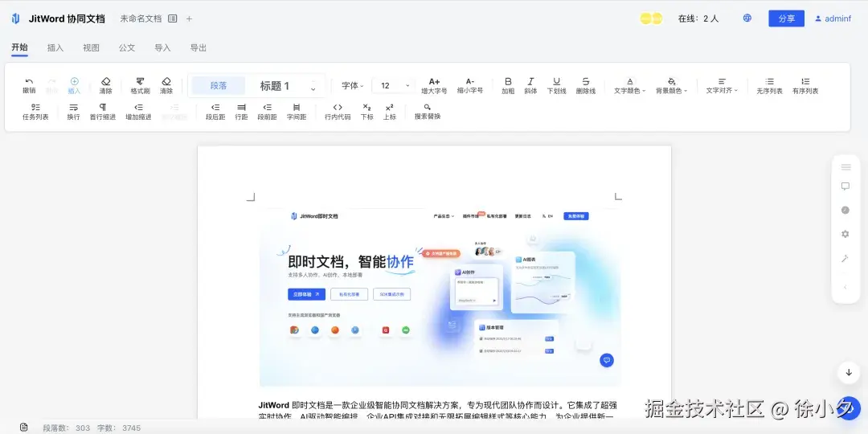Screen dimensions: 868x434
Task: Click the plus icon beside the document title
Action: [x=190, y=18]
